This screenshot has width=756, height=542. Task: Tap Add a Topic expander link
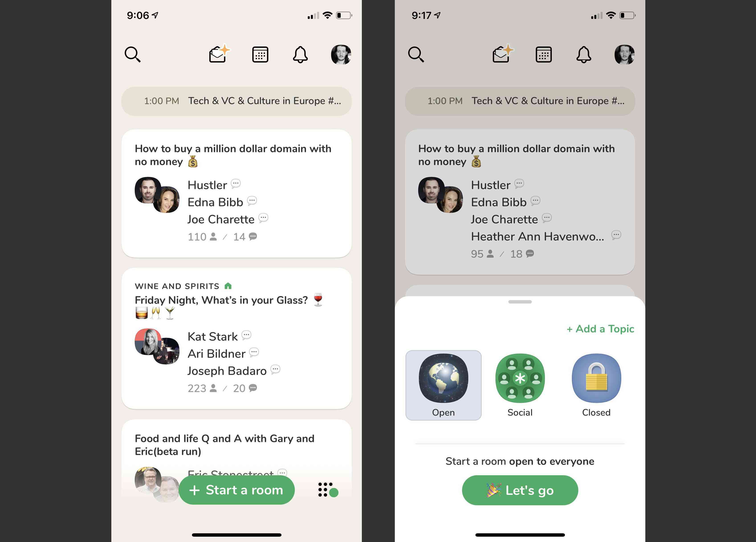click(599, 328)
